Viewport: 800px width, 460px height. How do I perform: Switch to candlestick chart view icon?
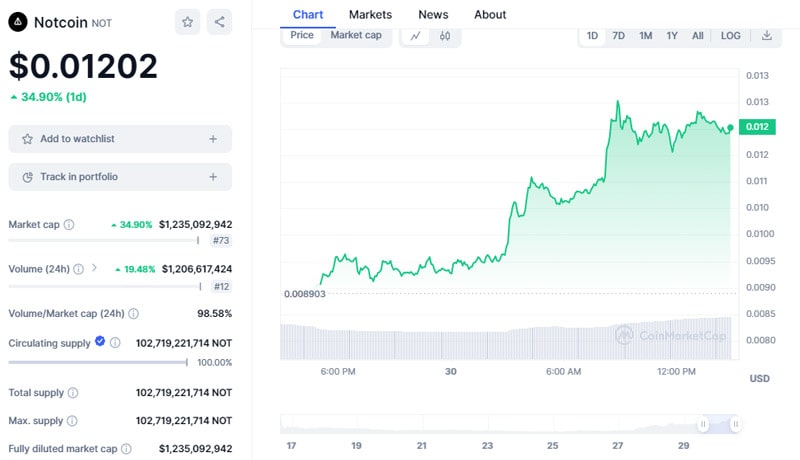pyautogui.click(x=445, y=36)
